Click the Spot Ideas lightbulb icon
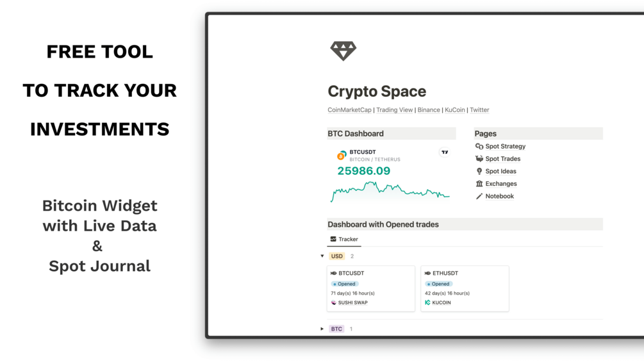The height and width of the screenshot is (362, 644). 479,171
